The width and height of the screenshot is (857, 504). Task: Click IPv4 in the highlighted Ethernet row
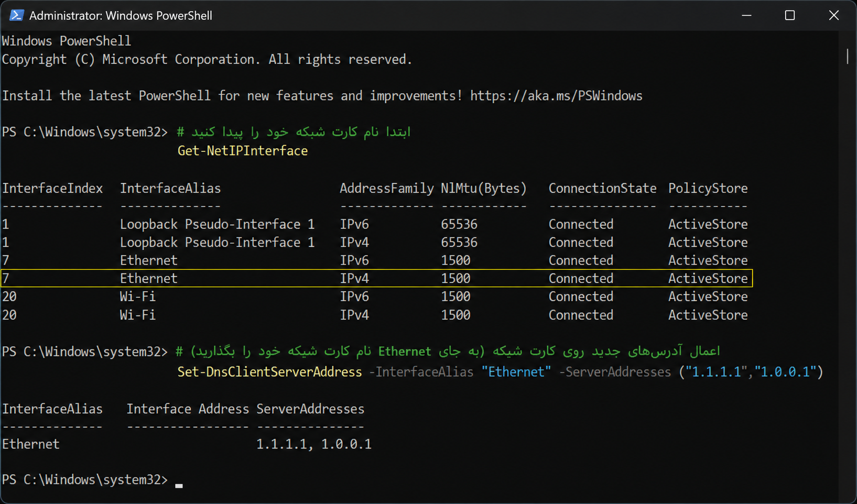click(x=354, y=278)
